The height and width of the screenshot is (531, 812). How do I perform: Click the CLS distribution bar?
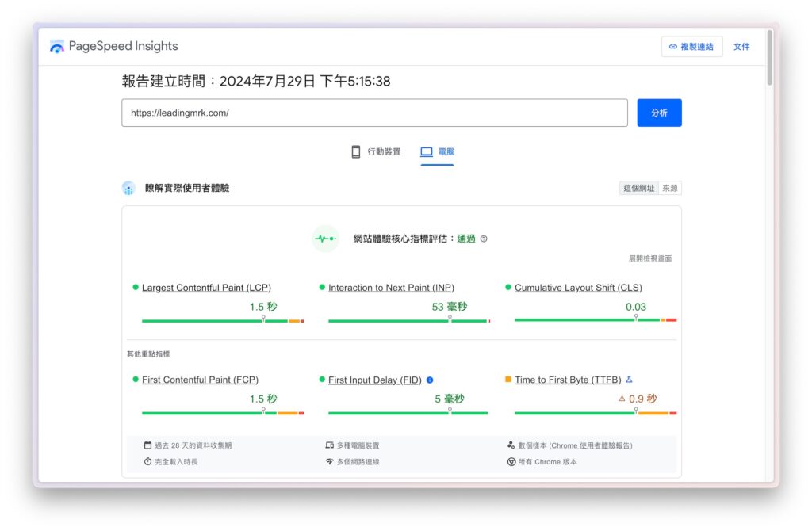coord(596,320)
